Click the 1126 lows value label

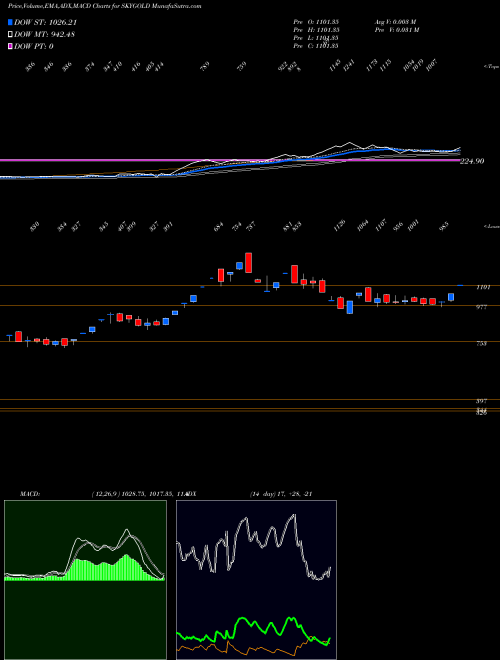click(x=339, y=226)
